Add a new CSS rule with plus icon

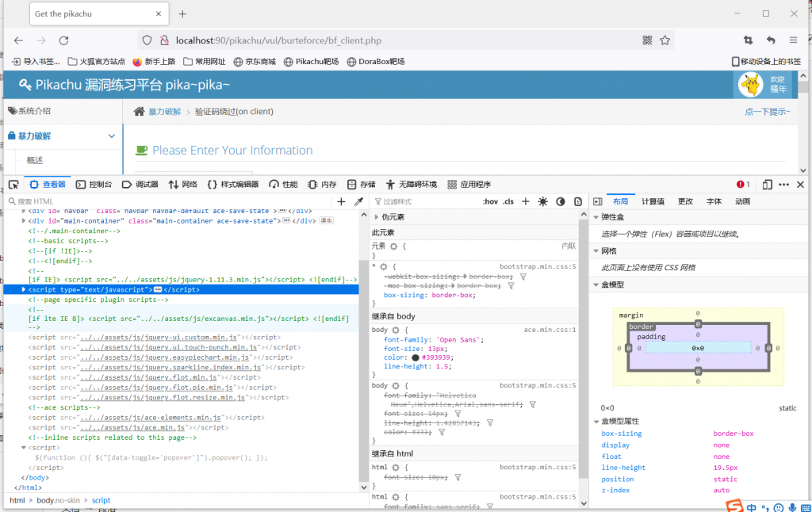coord(525,202)
